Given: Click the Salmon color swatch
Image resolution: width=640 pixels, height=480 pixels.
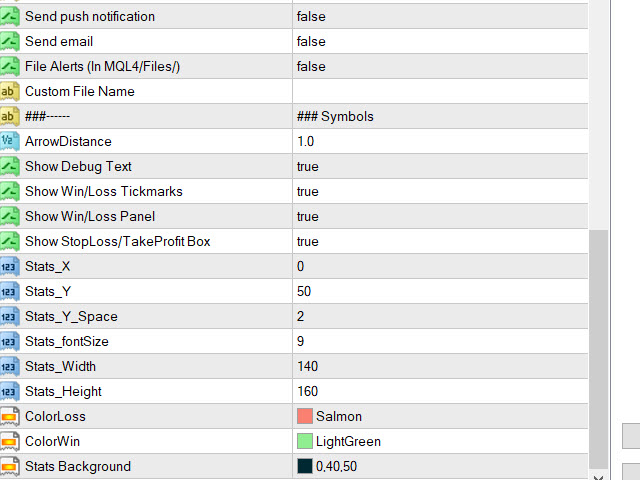Looking at the screenshot, I should pos(305,416).
